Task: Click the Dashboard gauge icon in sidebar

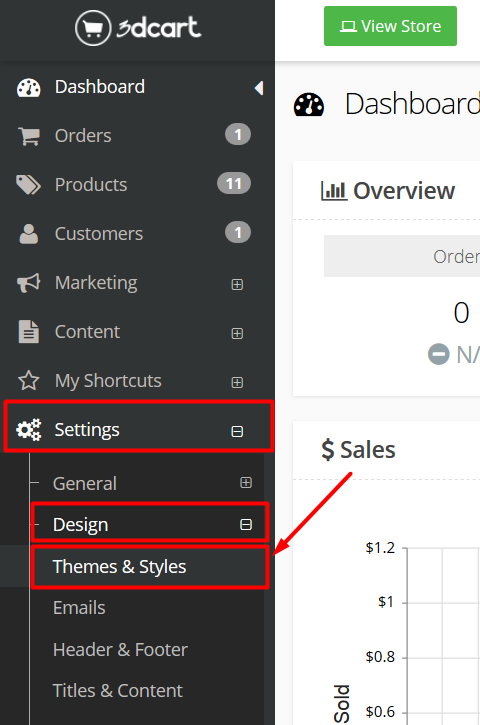Action: coord(29,87)
